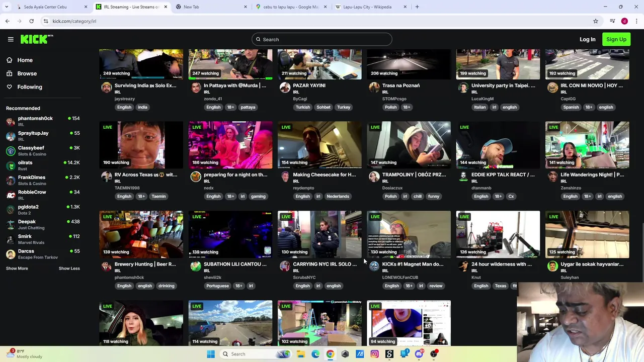
Task: Open Discord from taskbar
Action: [x=419, y=354]
